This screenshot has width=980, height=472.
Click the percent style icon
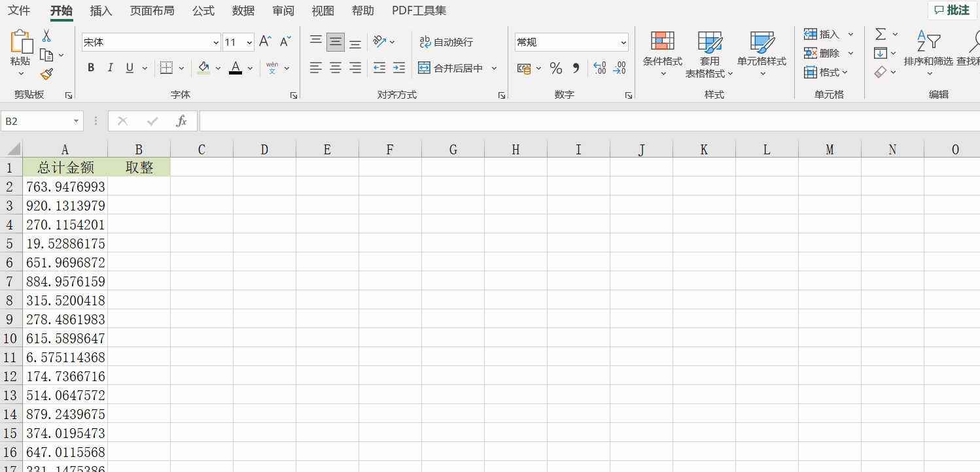point(556,68)
